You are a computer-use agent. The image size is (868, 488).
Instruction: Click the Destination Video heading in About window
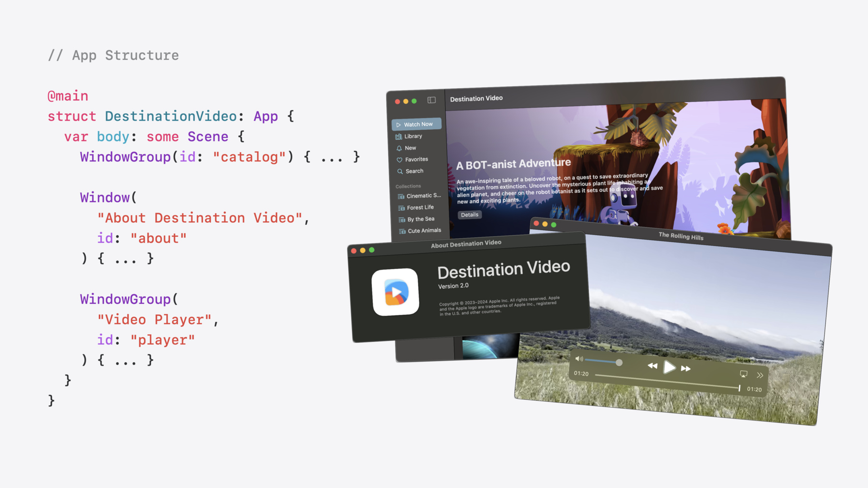pos(503,269)
